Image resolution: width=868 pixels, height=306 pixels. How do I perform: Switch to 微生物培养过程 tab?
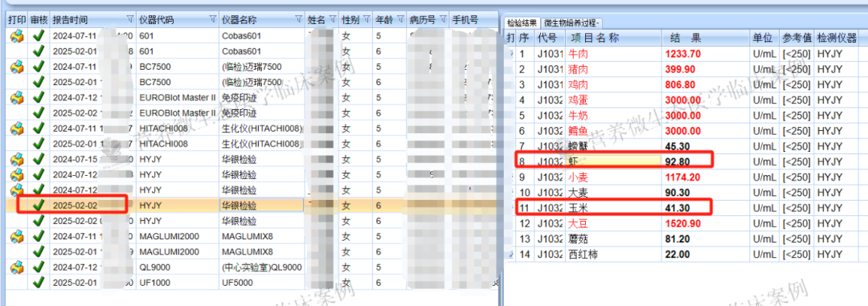[x=572, y=22]
